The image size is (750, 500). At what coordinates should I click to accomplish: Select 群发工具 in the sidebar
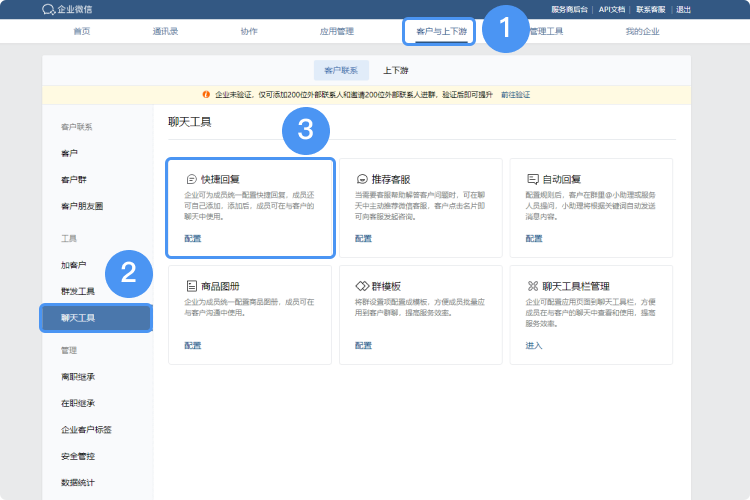pyautogui.click(x=78, y=292)
